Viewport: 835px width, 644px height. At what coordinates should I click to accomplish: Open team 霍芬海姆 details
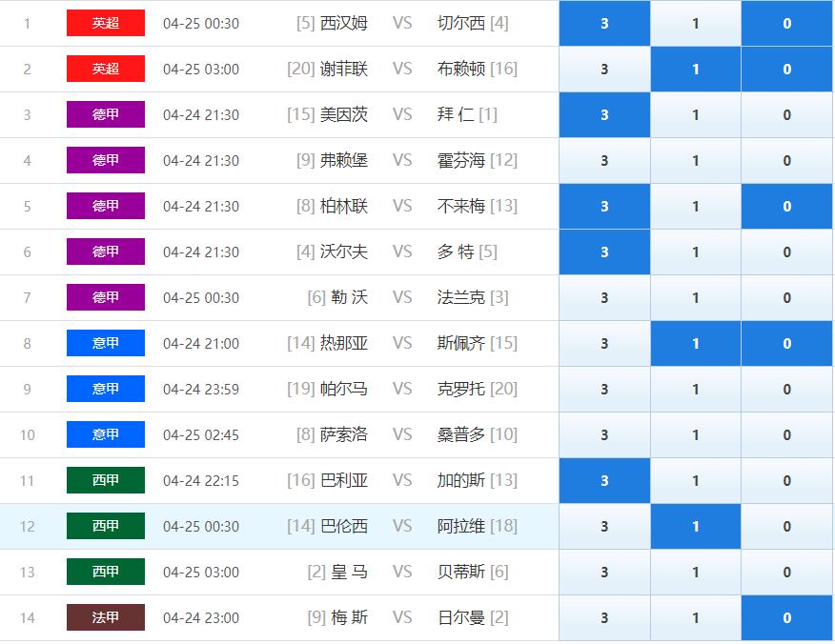[461, 161]
